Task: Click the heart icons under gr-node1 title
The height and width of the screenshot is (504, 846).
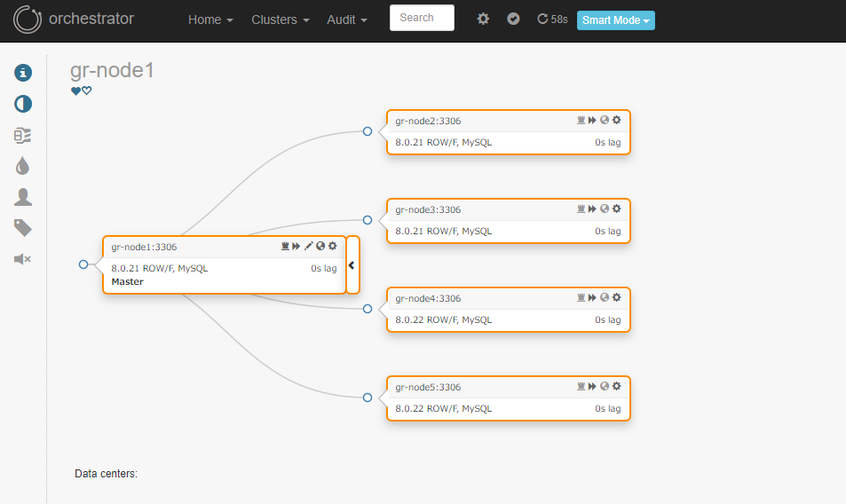Action: click(x=82, y=91)
